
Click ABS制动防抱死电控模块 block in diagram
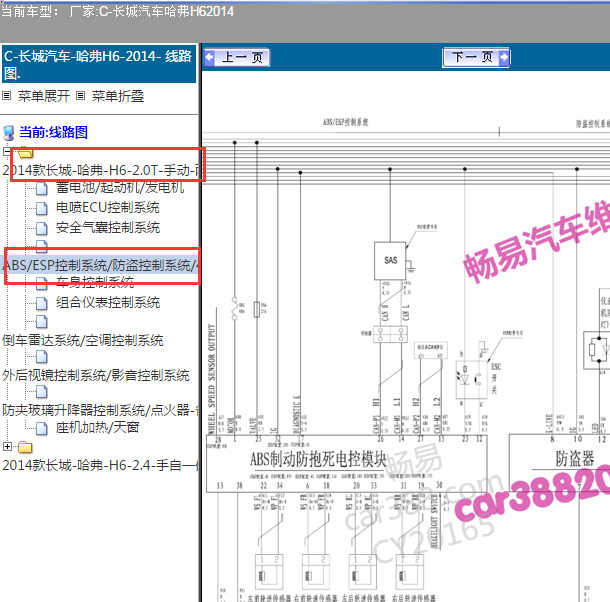346,463
